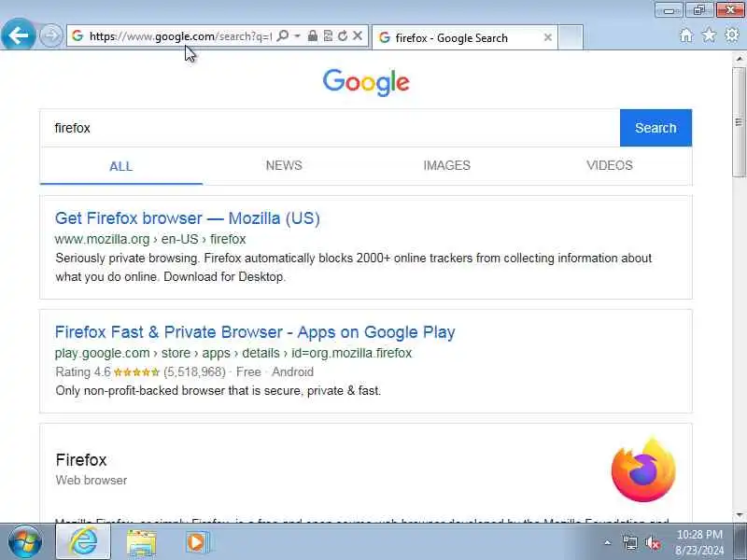Screen dimensions: 747x560
Task: Click the Google logo
Action: pyautogui.click(x=366, y=82)
